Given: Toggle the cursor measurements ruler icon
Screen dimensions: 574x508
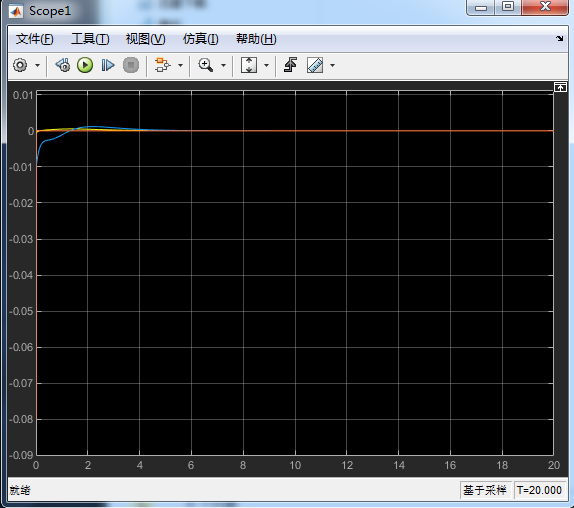Looking at the screenshot, I should click(315, 66).
